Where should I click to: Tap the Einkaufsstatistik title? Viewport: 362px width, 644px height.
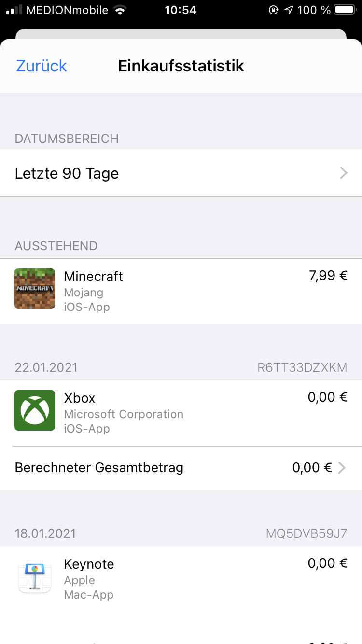[181, 66]
